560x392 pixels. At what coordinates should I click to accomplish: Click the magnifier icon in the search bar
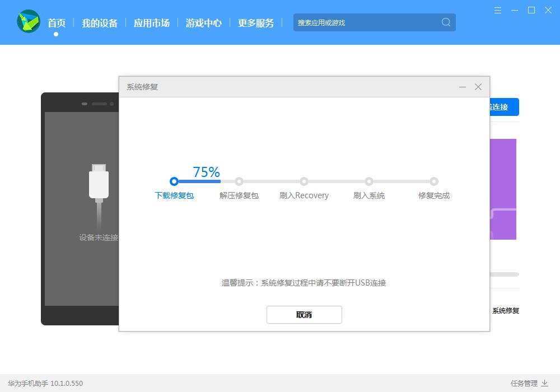pyautogui.click(x=445, y=22)
